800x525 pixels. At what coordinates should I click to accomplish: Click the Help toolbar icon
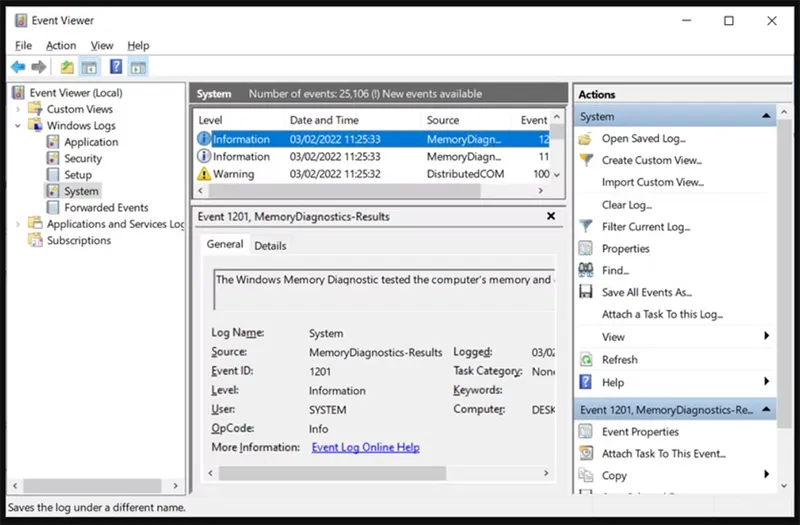116,67
